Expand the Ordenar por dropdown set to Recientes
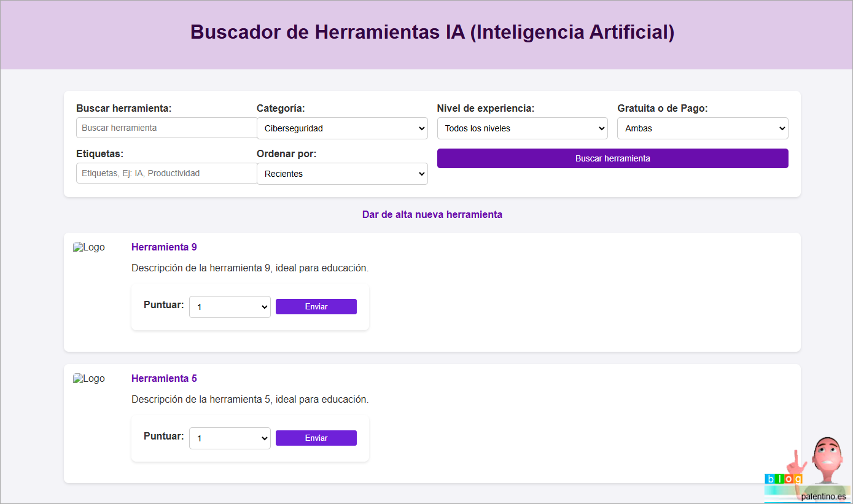The image size is (853, 504). [x=342, y=174]
